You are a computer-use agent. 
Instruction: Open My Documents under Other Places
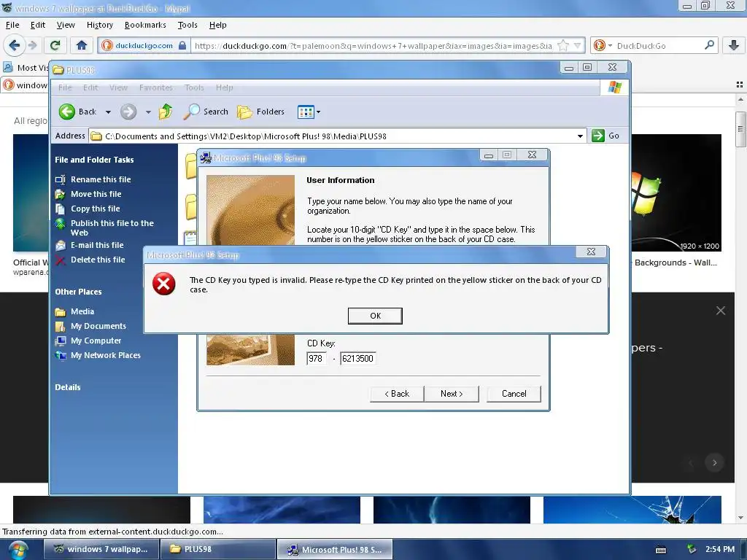tap(98, 326)
